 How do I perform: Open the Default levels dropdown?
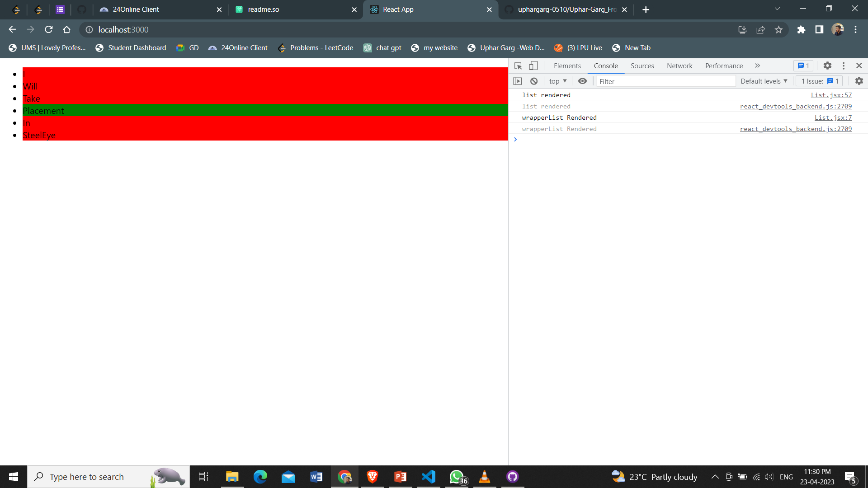click(763, 81)
